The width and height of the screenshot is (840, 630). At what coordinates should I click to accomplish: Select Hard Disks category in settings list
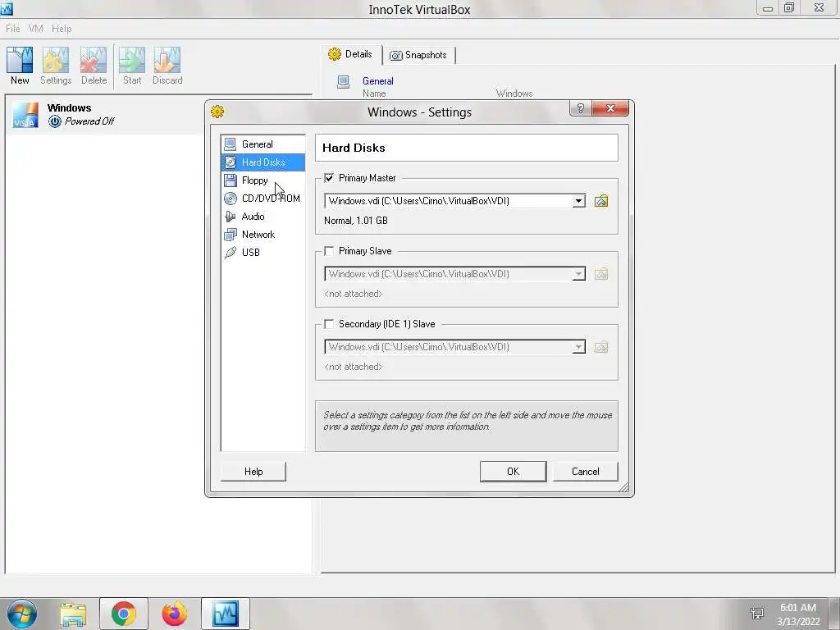tap(263, 162)
